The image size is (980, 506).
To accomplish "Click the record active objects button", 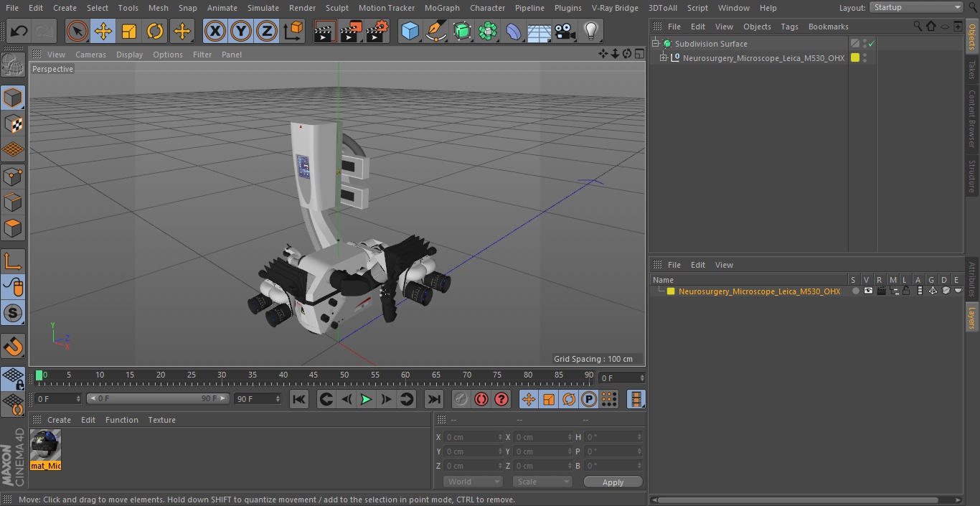I will (x=461, y=399).
